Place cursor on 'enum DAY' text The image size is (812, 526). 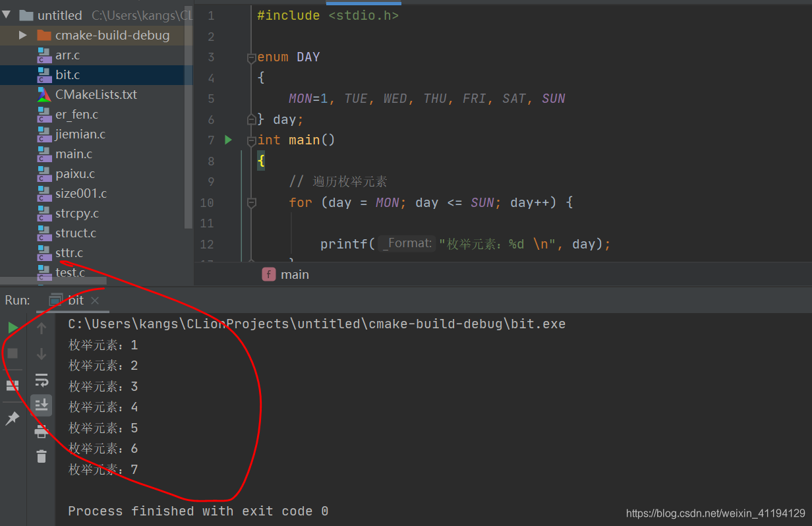(x=288, y=57)
